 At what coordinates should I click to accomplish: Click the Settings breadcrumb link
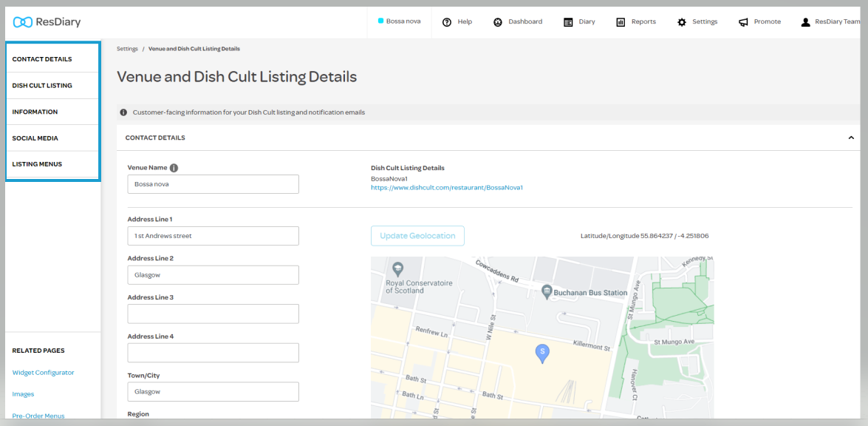(x=127, y=49)
